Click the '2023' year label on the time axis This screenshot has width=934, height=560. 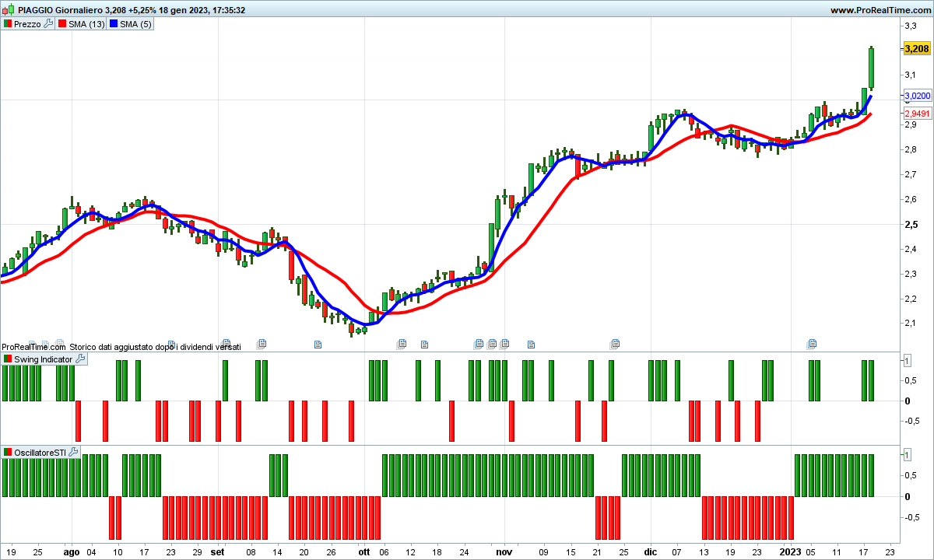coord(791,552)
